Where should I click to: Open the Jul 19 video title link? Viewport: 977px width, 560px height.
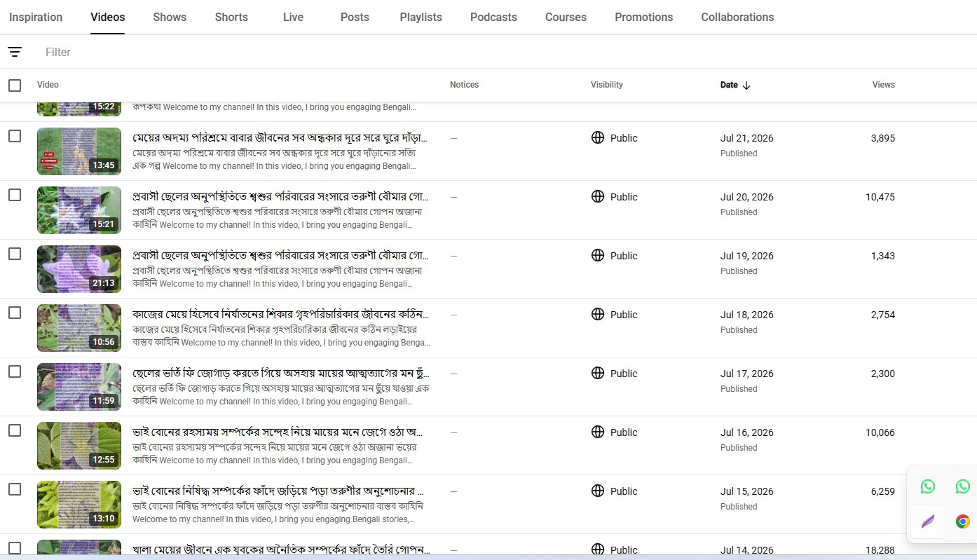(280, 255)
